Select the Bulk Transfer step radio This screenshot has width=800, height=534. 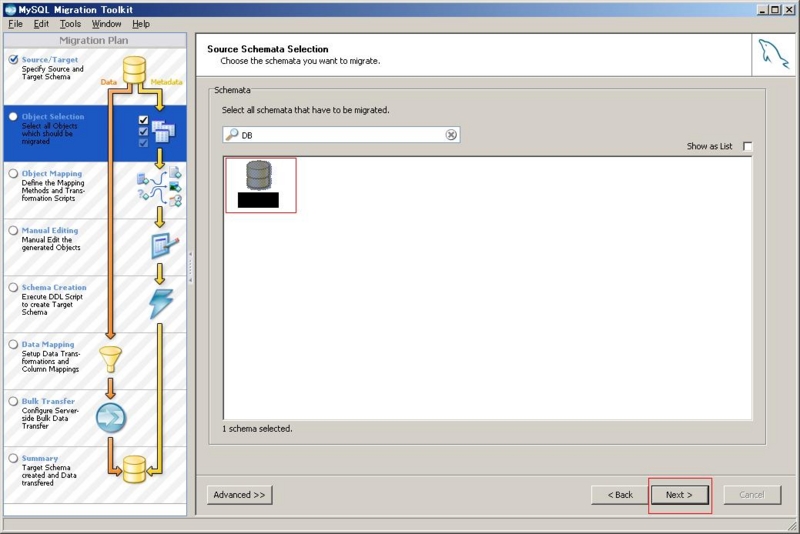[13, 401]
